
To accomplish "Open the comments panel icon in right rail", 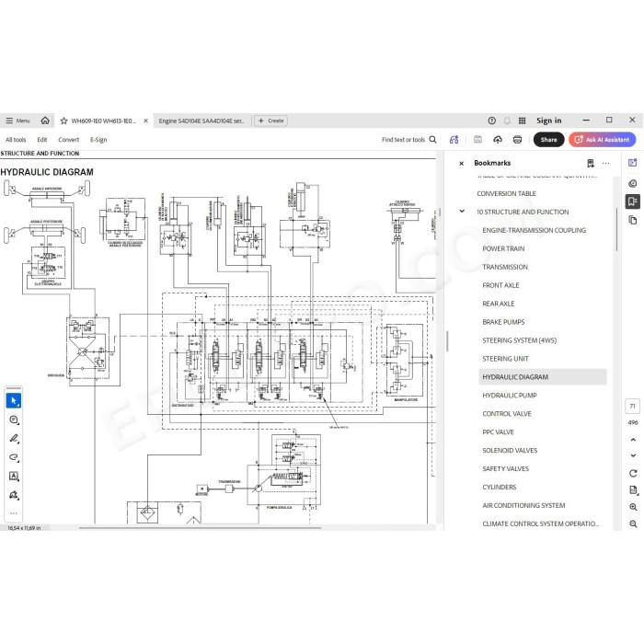I will 633,183.
